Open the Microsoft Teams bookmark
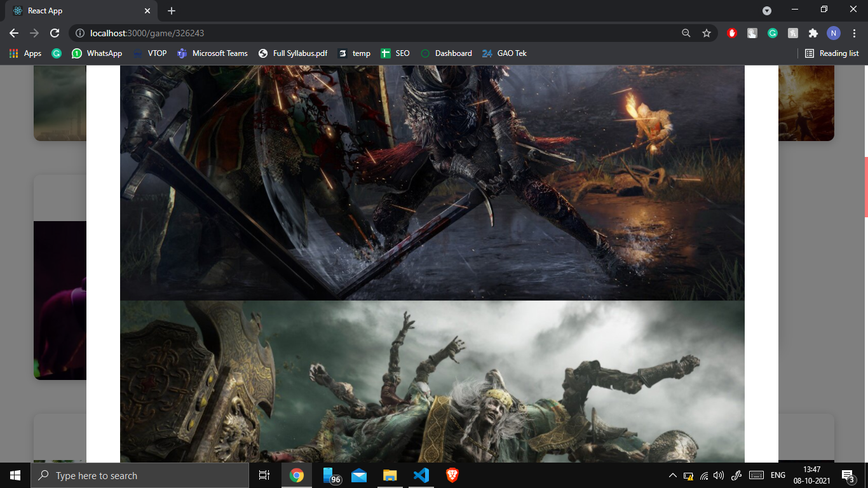The image size is (868, 488). [x=213, y=53]
